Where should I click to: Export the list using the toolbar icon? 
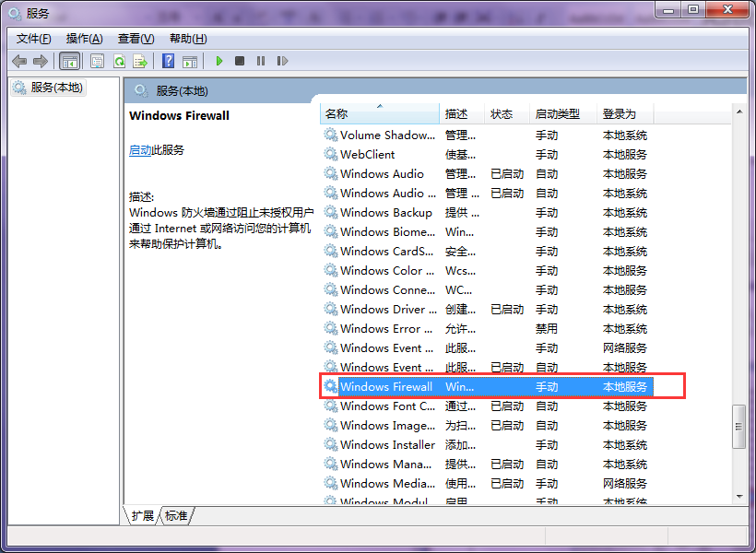[140, 61]
